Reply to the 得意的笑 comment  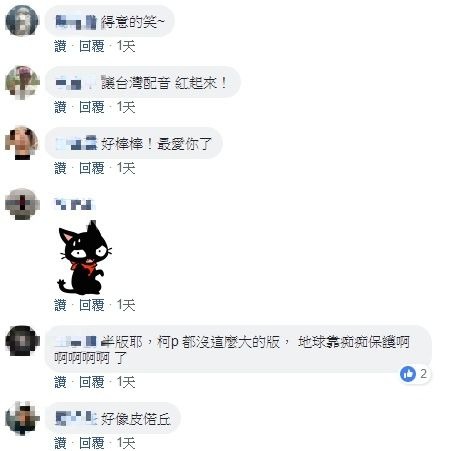[x=92, y=46]
